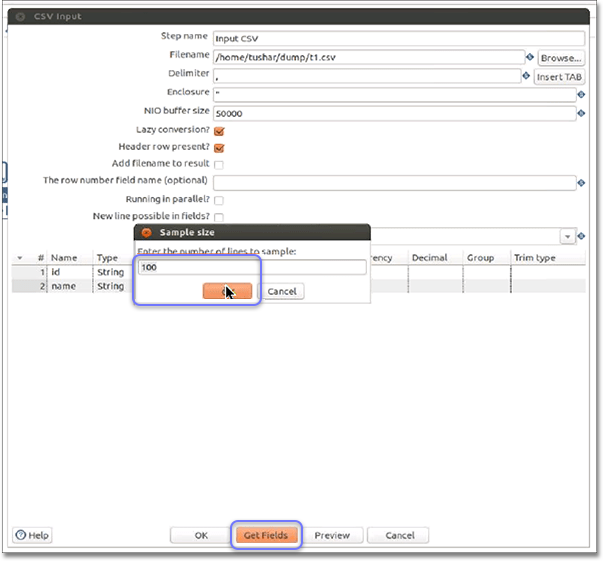
Task: Confirm sample size with OK button
Action: (227, 291)
